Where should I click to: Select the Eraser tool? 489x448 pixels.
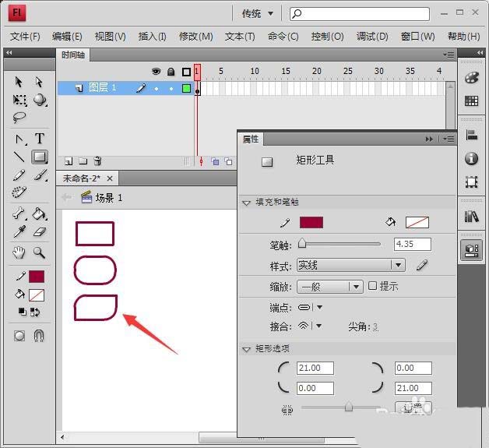(40, 232)
